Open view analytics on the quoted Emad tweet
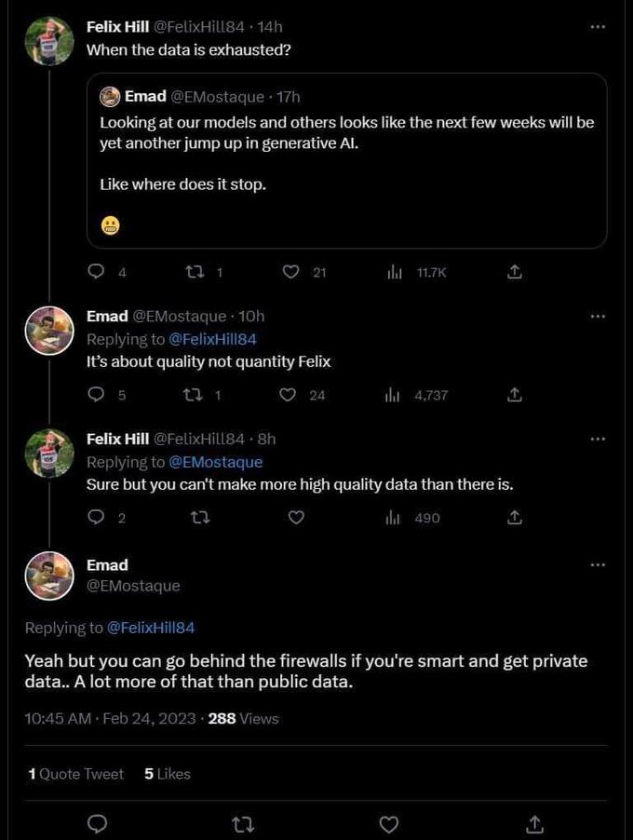This screenshot has height=840, width=633. (x=395, y=271)
